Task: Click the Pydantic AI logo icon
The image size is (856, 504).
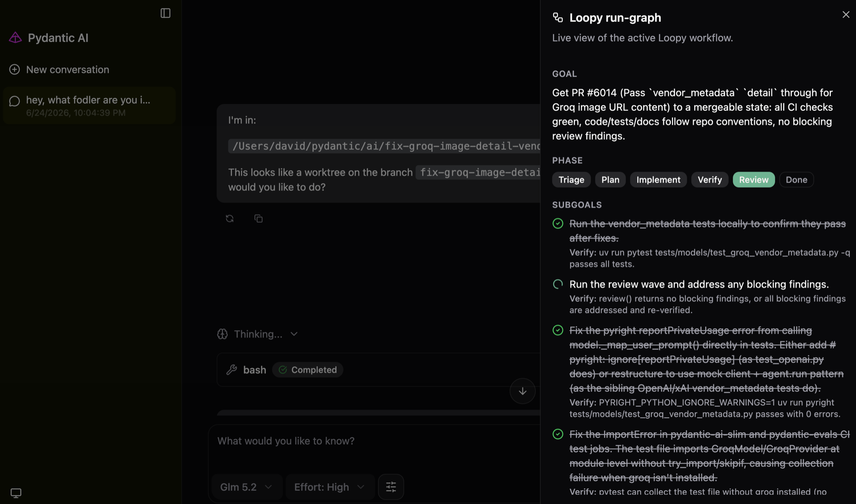Action: (x=15, y=38)
